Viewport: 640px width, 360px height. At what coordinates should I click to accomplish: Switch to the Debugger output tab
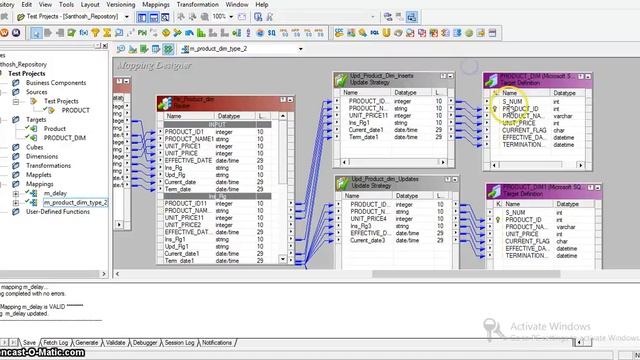pyautogui.click(x=145, y=343)
